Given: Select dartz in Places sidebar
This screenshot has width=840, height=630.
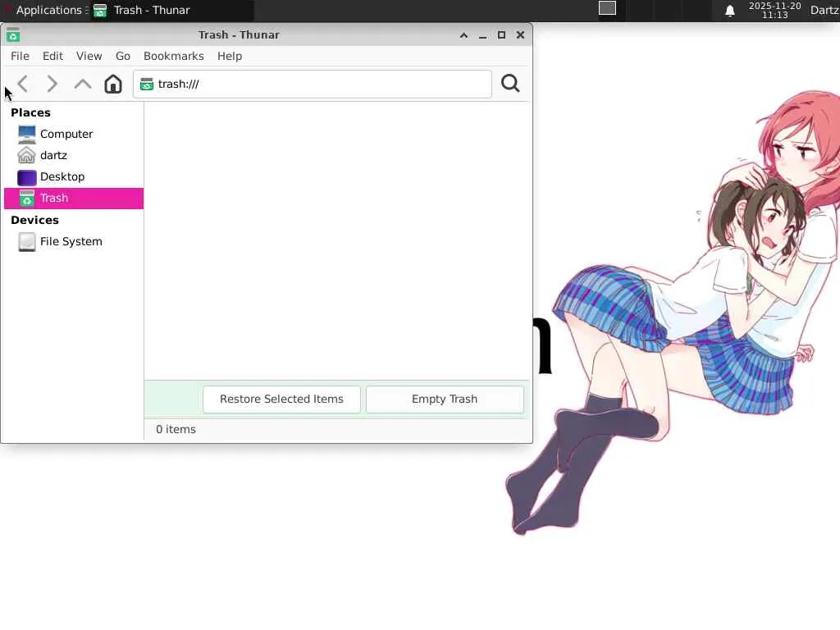Looking at the screenshot, I should click(73, 155).
